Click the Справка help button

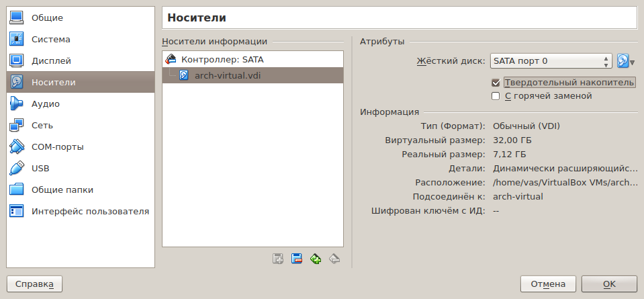pos(34,284)
